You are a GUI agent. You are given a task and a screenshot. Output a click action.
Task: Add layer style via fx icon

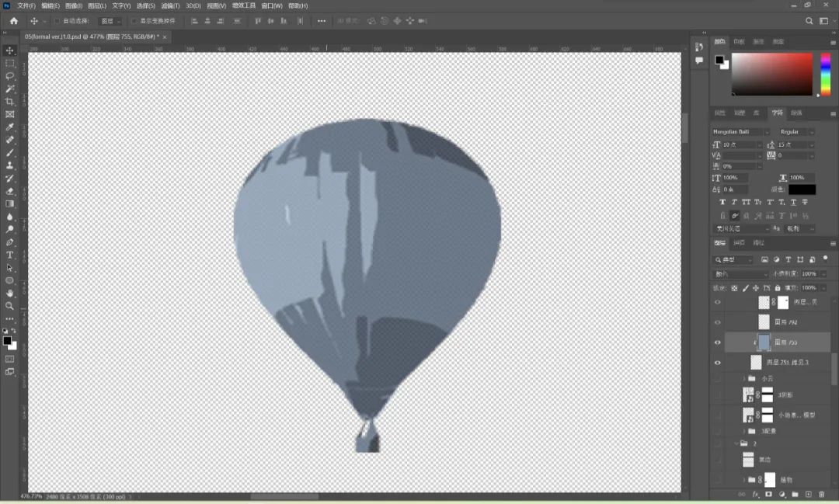click(x=756, y=495)
